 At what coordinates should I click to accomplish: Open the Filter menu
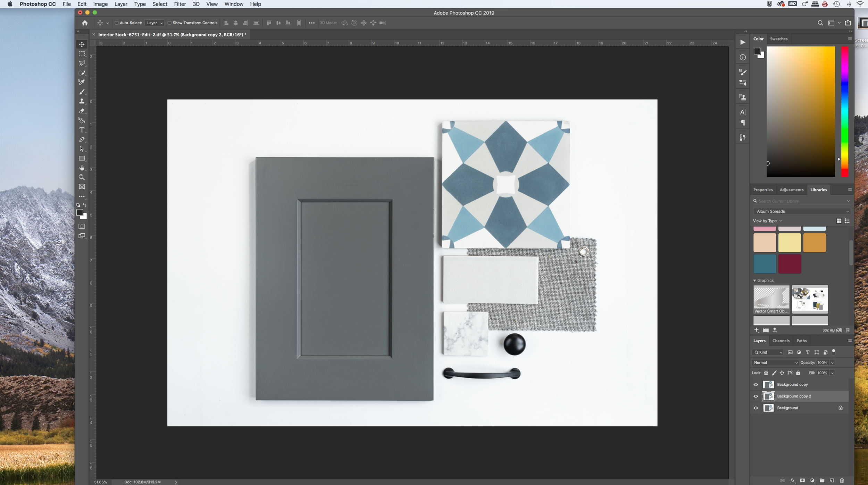coord(180,4)
